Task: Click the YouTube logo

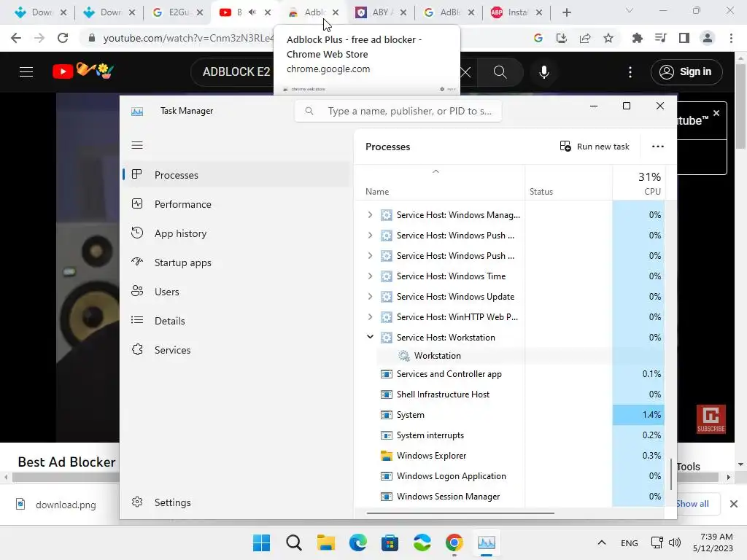Action: pos(83,71)
